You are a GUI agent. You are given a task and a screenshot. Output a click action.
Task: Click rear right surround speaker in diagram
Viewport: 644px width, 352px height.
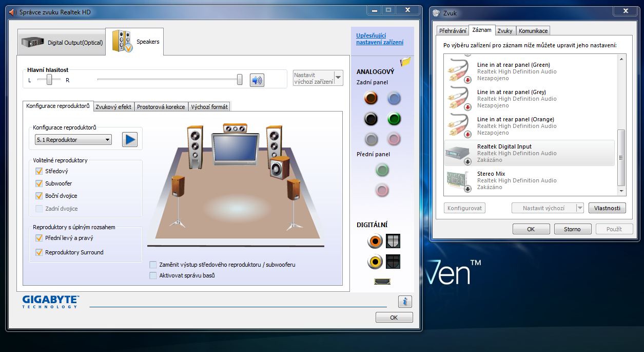(x=294, y=204)
